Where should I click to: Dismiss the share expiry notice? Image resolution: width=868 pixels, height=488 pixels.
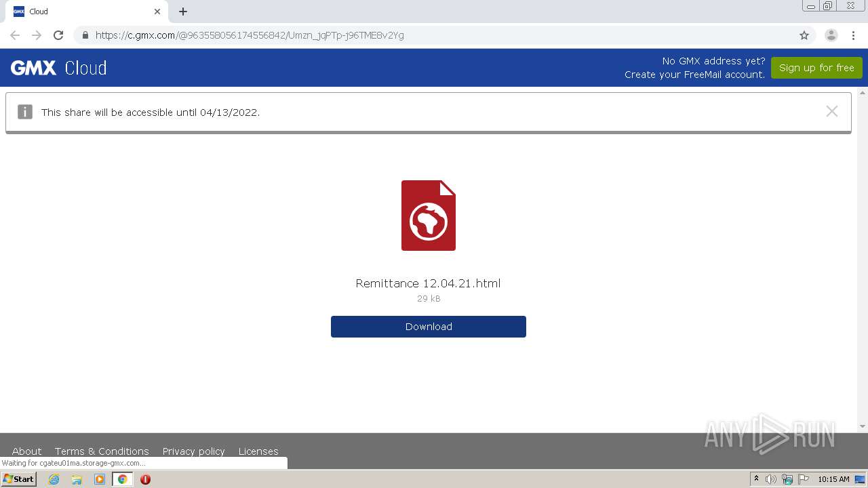[x=832, y=111]
